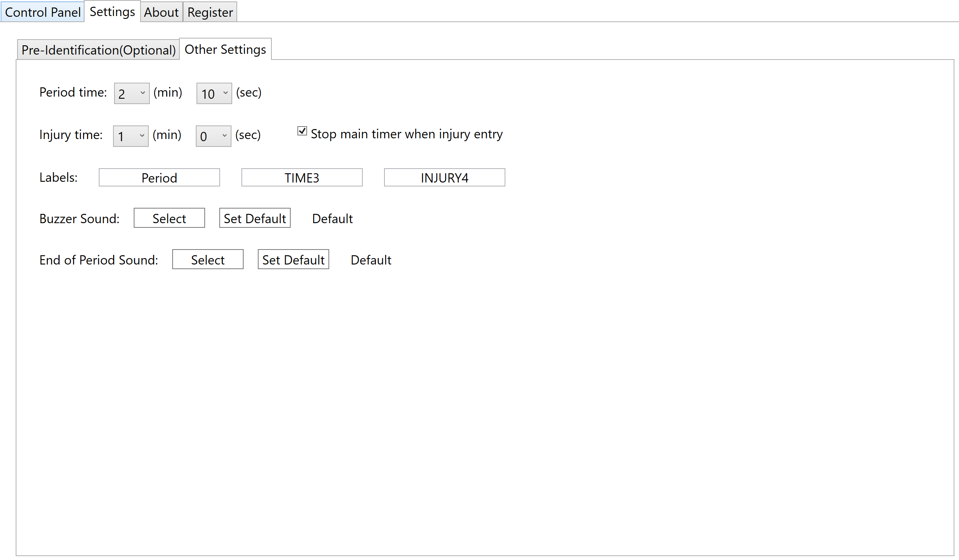Go to the Register tab

pos(210,12)
